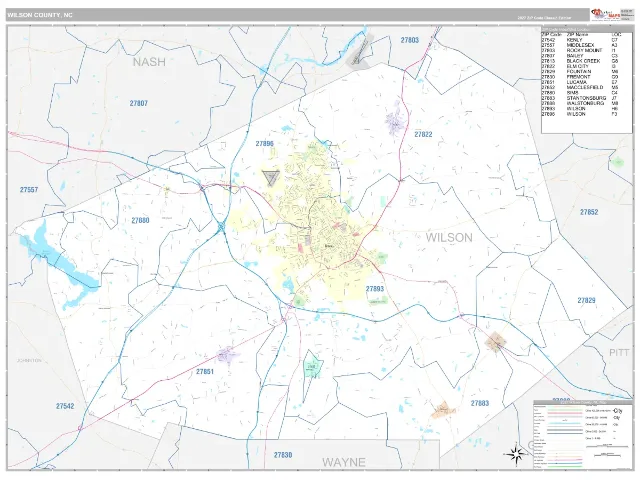Click ZIP label 27893 on the map
This screenshot has height=480, width=640.
click(375, 289)
